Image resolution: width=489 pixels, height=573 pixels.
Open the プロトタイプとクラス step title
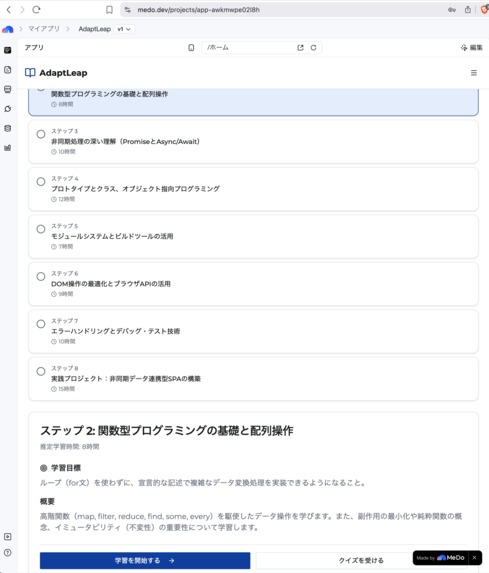(135, 189)
